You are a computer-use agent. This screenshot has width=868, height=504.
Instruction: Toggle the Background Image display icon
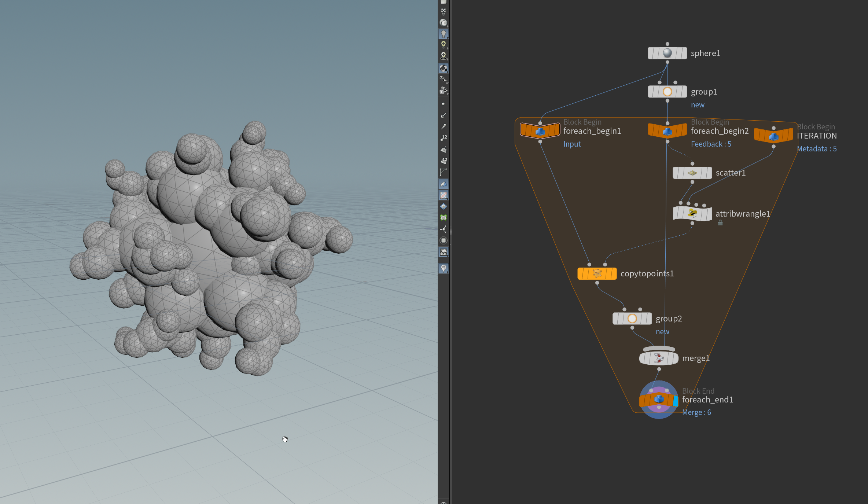[444, 252]
